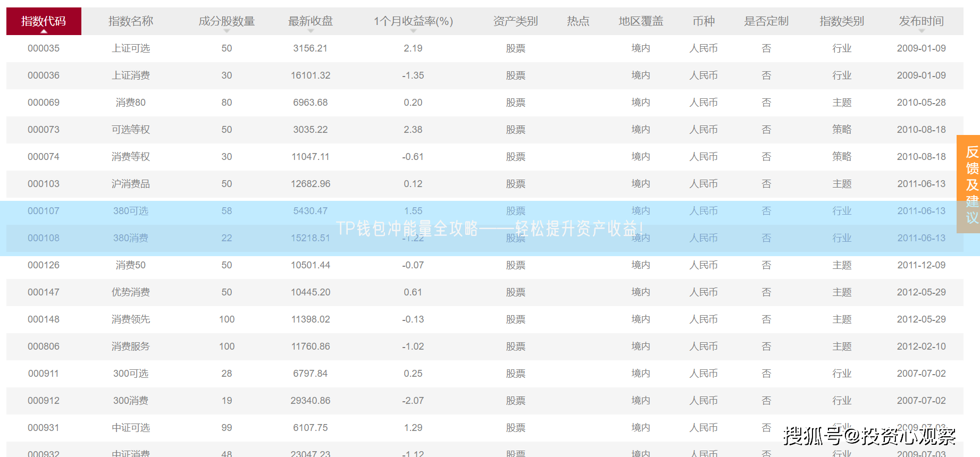Viewport: 980px width, 457px height.
Task: Open index 优势消费
Action: [x=131, y=292]
